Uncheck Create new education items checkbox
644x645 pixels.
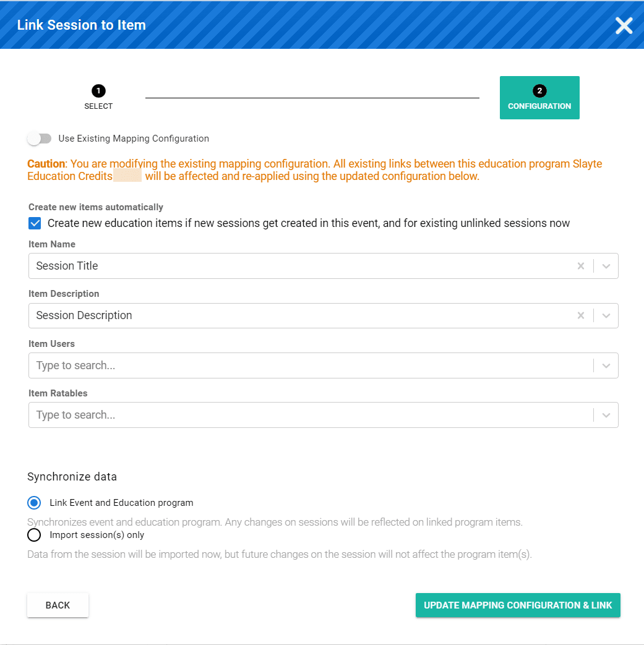(35, 223)
